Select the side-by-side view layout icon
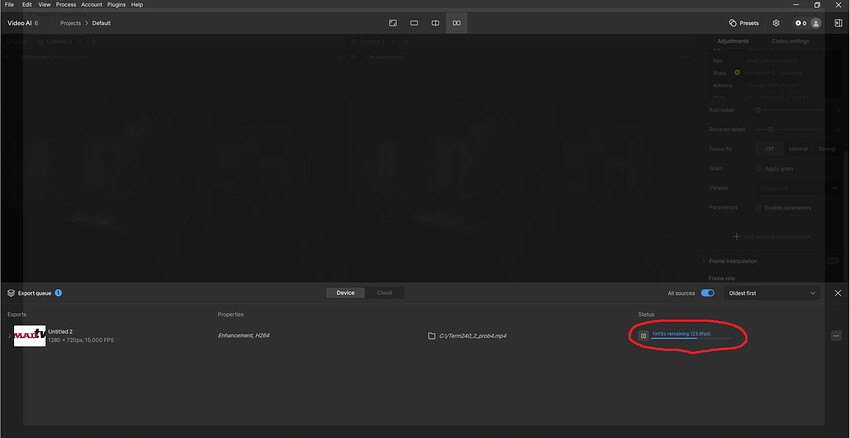 (x=457, y=23)
